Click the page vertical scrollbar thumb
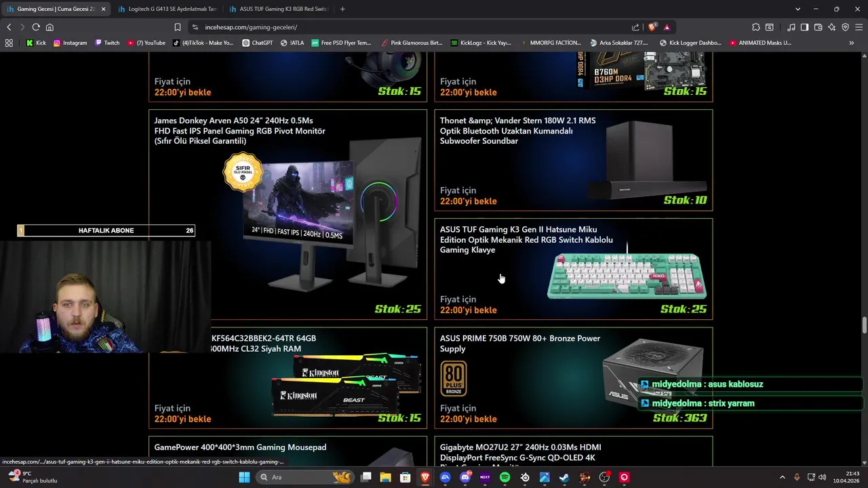Screen dimensions: 868x488 (x=864, y=324)
